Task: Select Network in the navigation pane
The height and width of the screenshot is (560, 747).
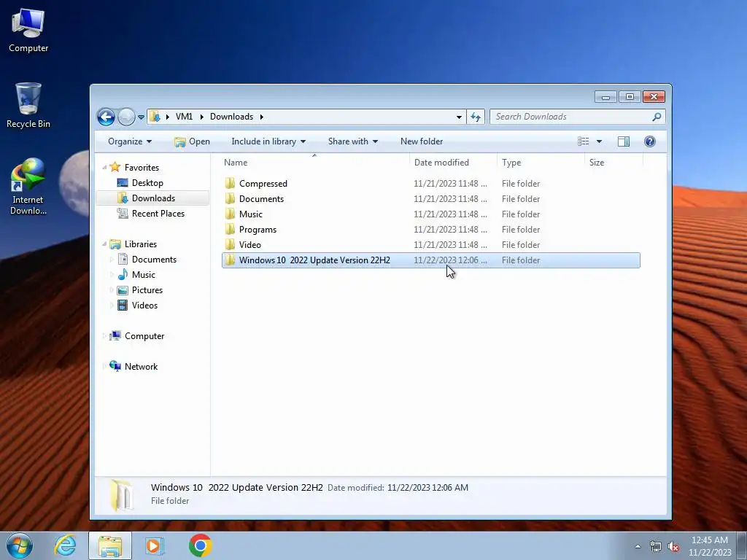Action: point(141,367)
